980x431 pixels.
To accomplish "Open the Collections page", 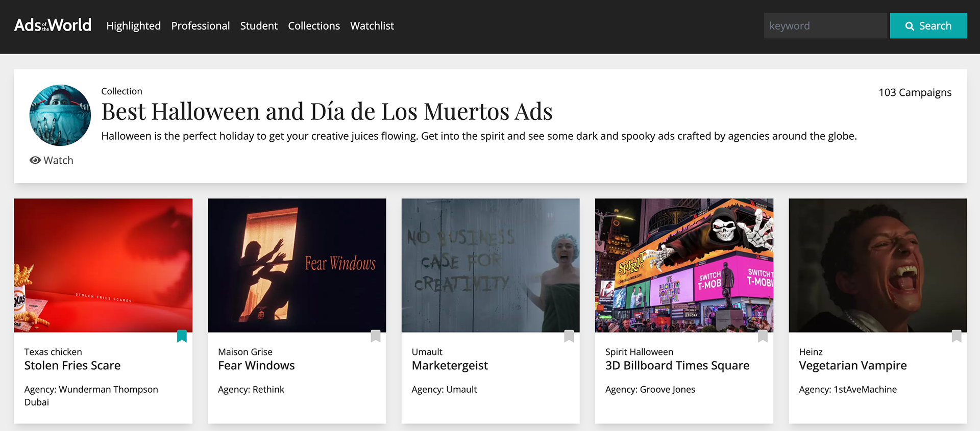I will point(314,26).
